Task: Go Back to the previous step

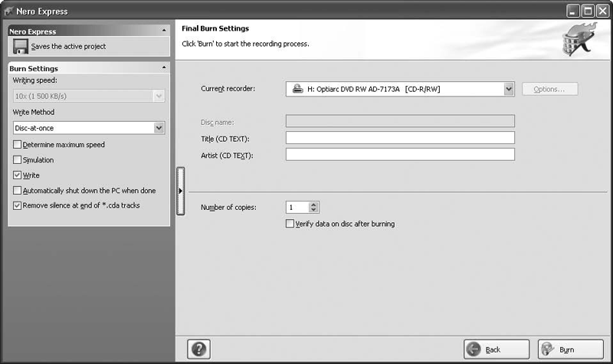Action: [496, 349]
